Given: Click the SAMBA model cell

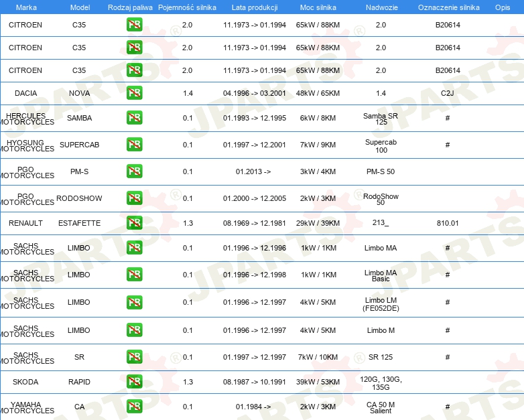Looking at the screenshot, I should click(80, 118).
